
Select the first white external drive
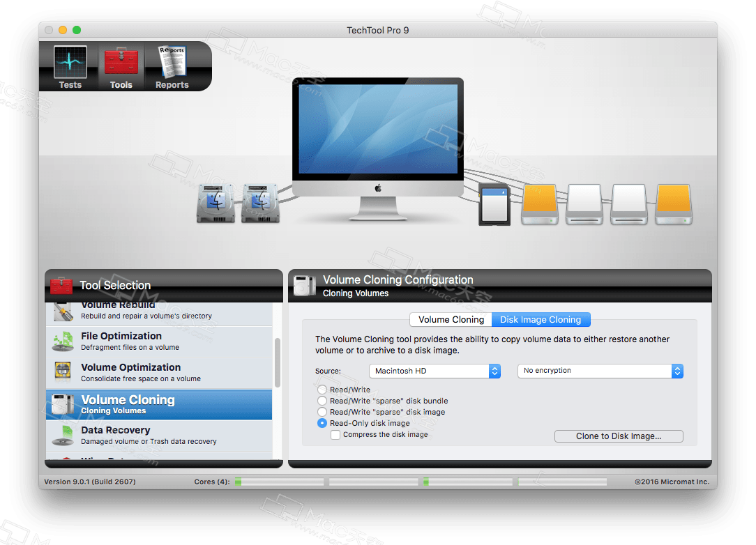(x=584, y=204)
